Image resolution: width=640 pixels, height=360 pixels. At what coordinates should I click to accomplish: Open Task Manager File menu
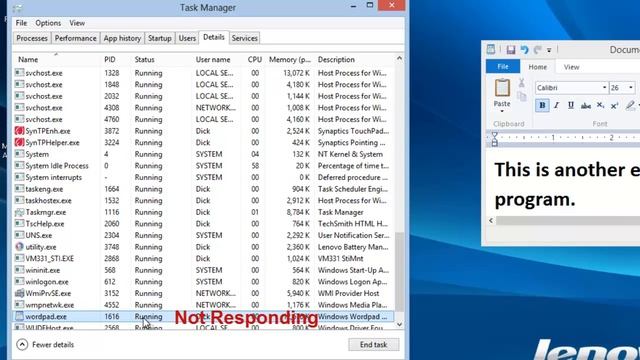point(21,23)
